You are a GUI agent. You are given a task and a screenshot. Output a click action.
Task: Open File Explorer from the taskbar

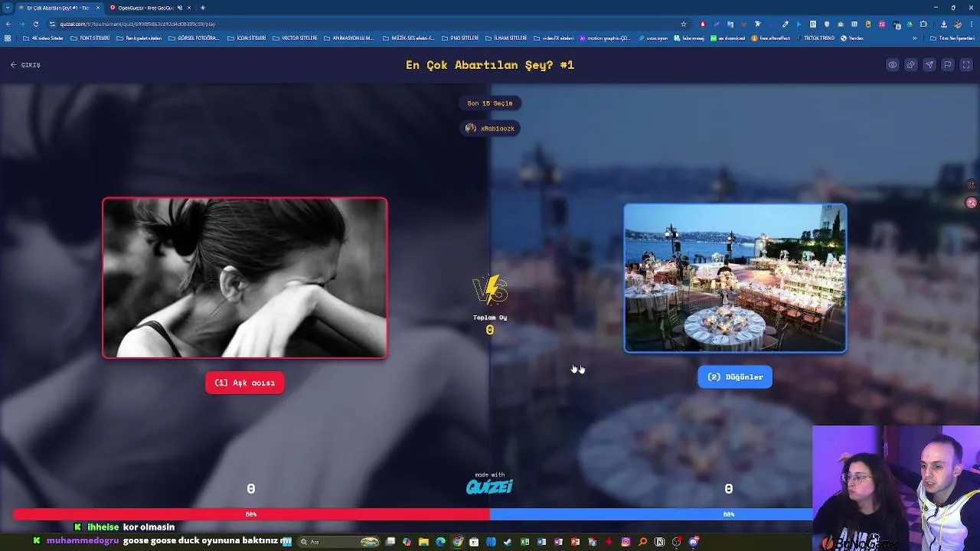click(423, 542)
